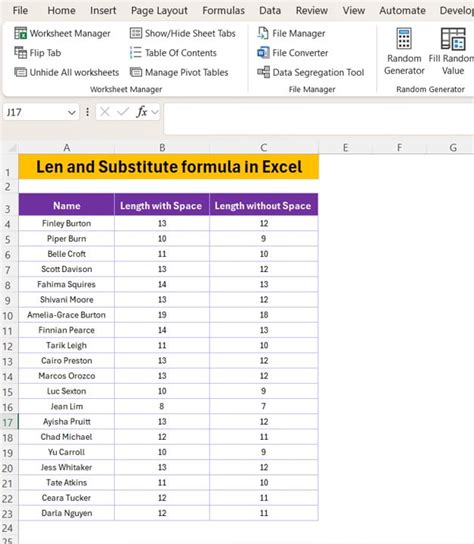Select the cell 'Jean Lim'
Image resolution: width=474 pixels, height=544 pixels.
(67, 406)
